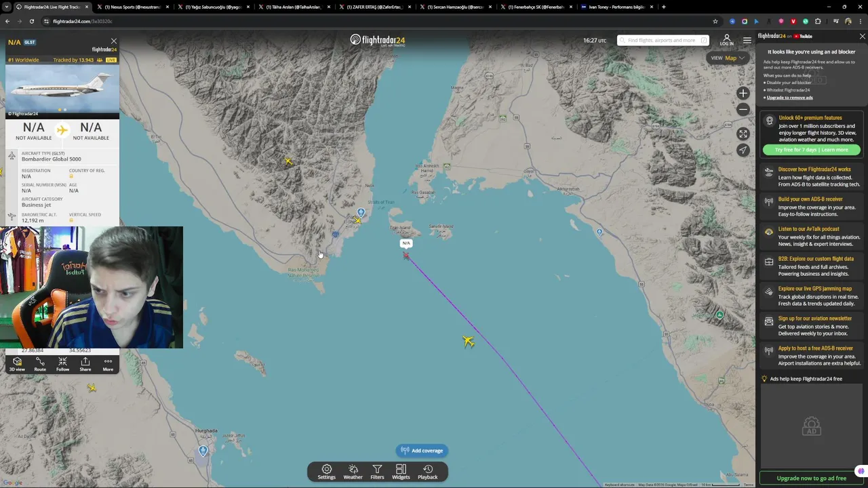Open the hamburger main menu
The width and height of the screenshot is (868, 488).
tap(747, 41)
